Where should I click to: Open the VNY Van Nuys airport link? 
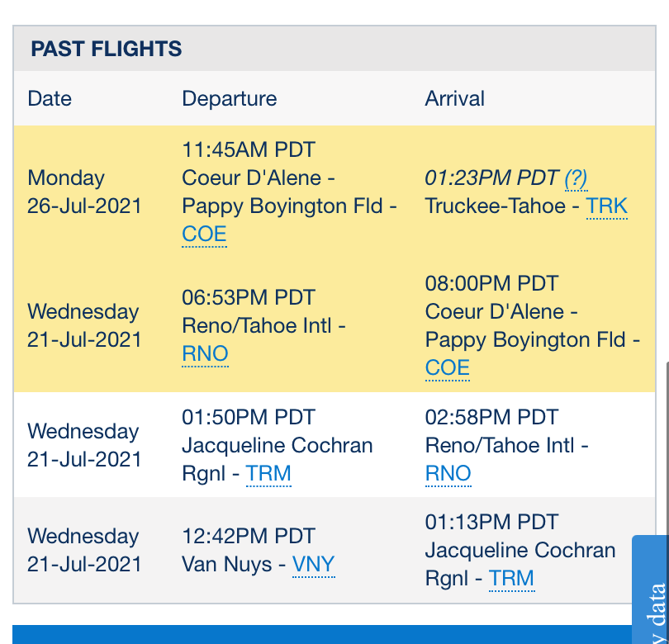pyautogui.click(x=314, y=565)
